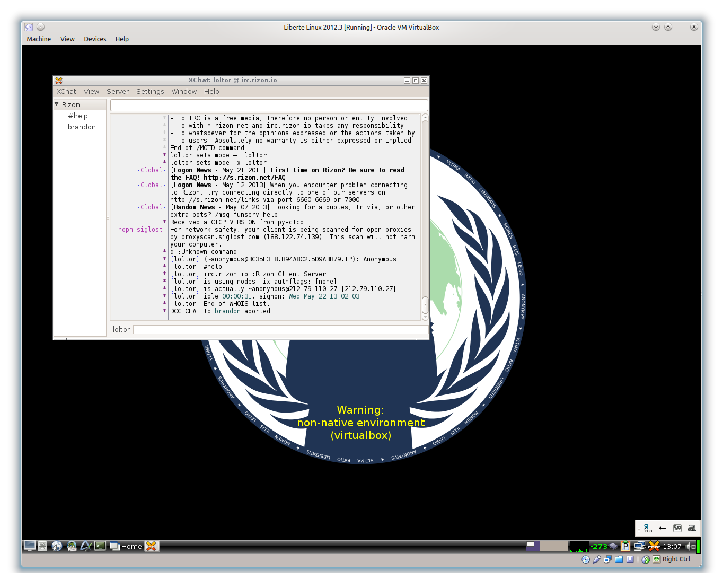Screen dimensions: 723x588
Task: Click the show desktop monitor icon
Action: tap(30, 546)
